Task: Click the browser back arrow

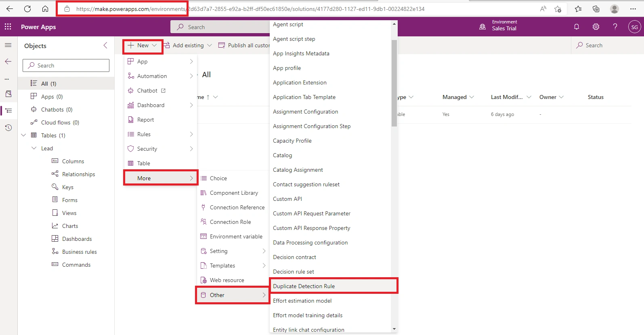Action: tap(10, 8)
